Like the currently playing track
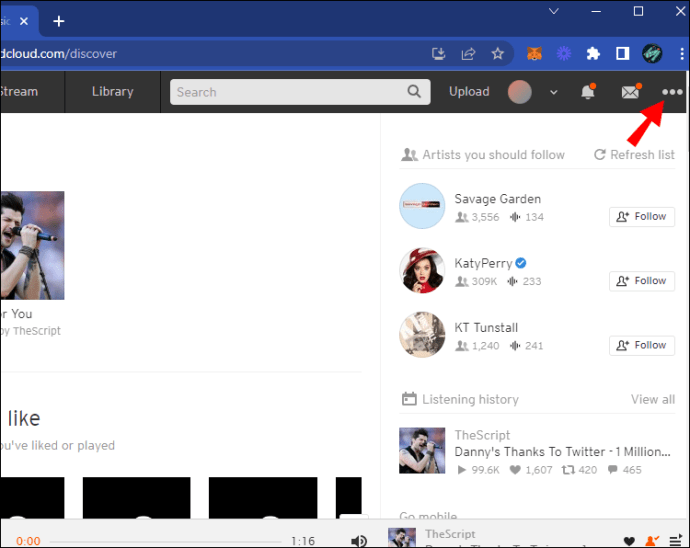This screenshot has width=690, height=548. point(629,541)
